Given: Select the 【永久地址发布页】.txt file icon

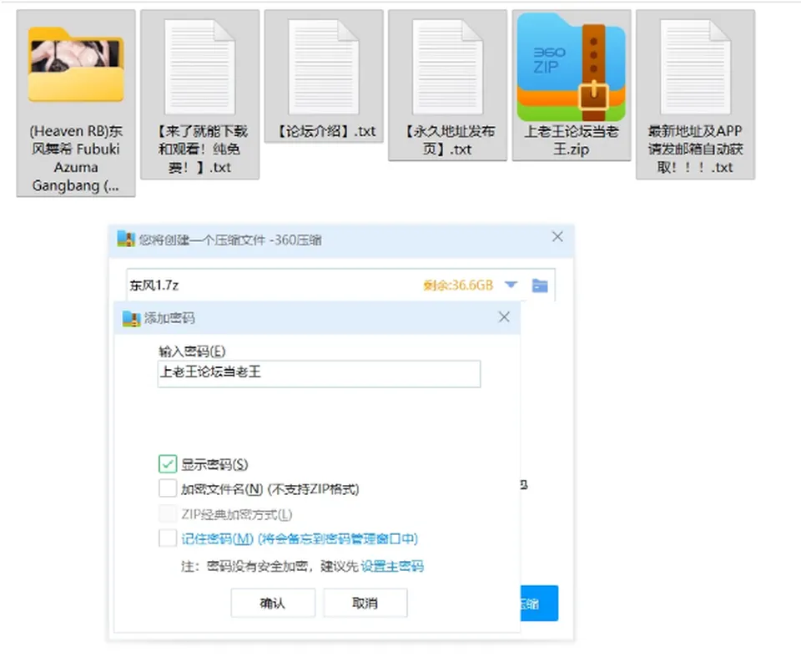Looking at the screenshot, I should 447,67.
